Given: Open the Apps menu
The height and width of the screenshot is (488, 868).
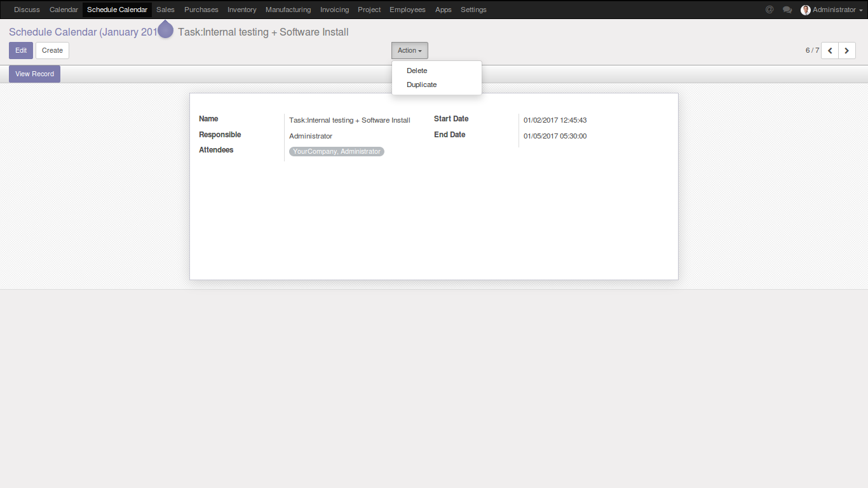Looking at the screenshot, I should [x=444, y=10].
